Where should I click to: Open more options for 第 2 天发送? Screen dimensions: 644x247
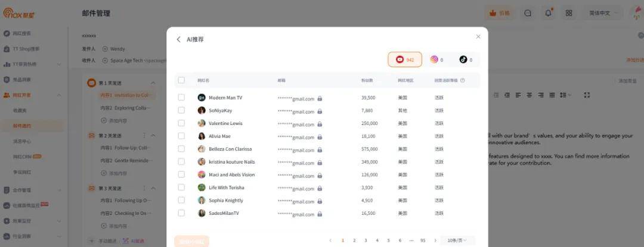pos(144,135)
